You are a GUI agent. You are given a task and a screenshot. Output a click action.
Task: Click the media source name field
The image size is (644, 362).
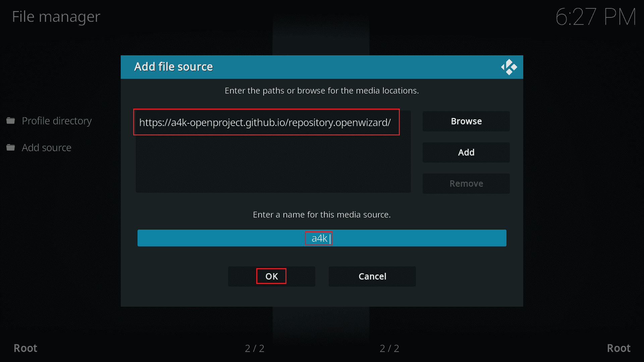pyautogui.click(x=322, y=238)
